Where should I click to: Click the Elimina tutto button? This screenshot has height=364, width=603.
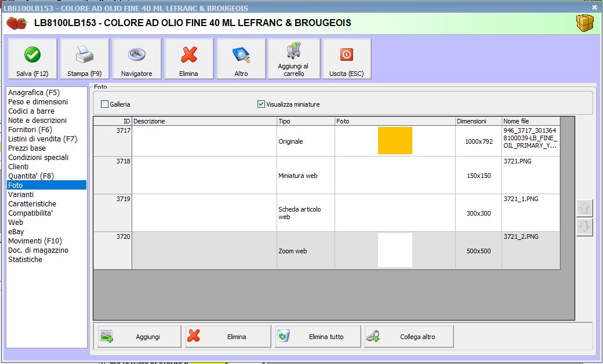point(318,337)
